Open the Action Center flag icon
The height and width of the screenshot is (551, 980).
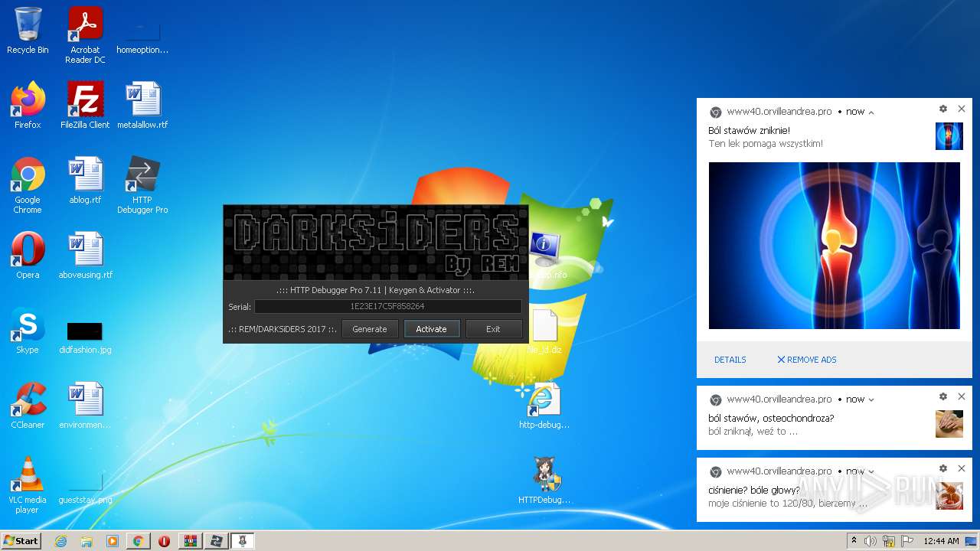(906, 541)
